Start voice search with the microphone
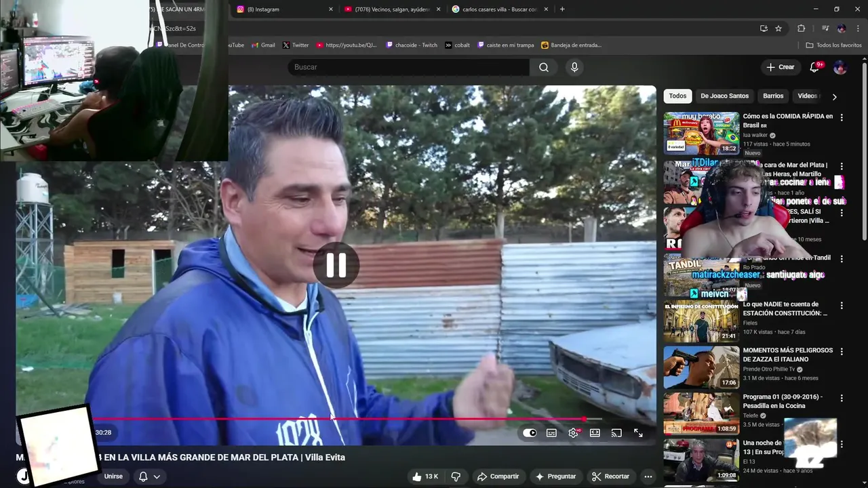The width and height of the screenshot is (868, 488). [574, 67]
